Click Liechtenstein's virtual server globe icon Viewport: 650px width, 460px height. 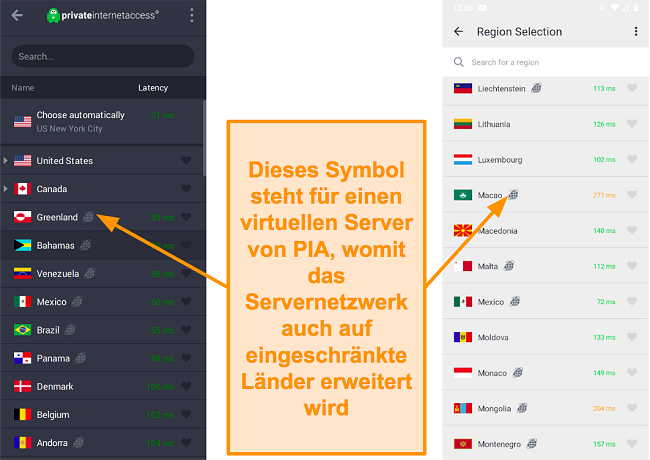point(536,88)
